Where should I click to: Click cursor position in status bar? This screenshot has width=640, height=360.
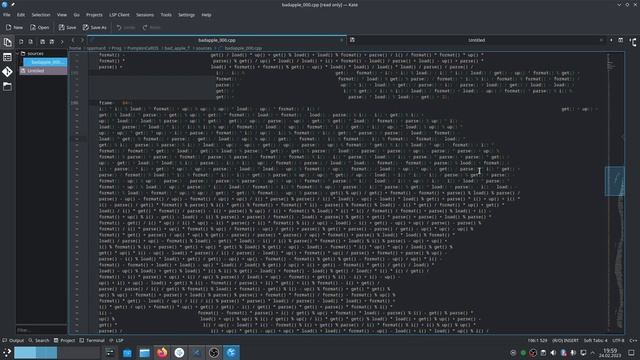537,340
